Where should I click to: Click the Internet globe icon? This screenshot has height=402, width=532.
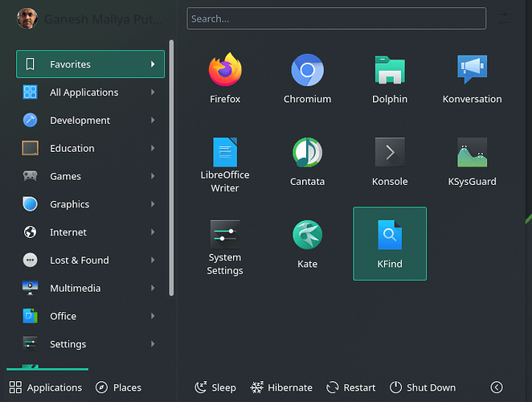30,232
